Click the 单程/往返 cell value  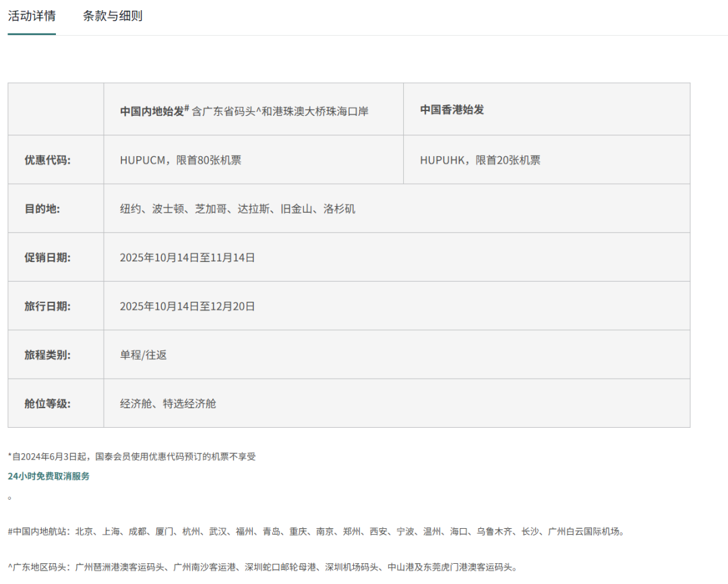(144, 354)
